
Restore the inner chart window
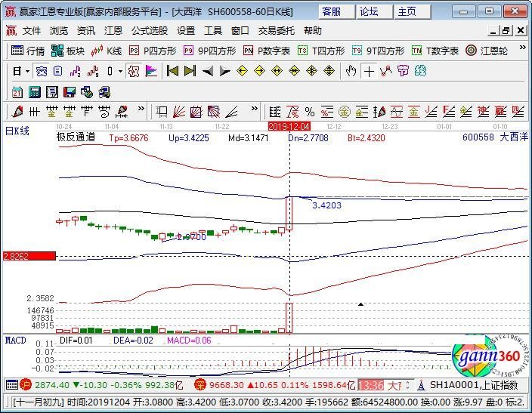click(506, 30)
